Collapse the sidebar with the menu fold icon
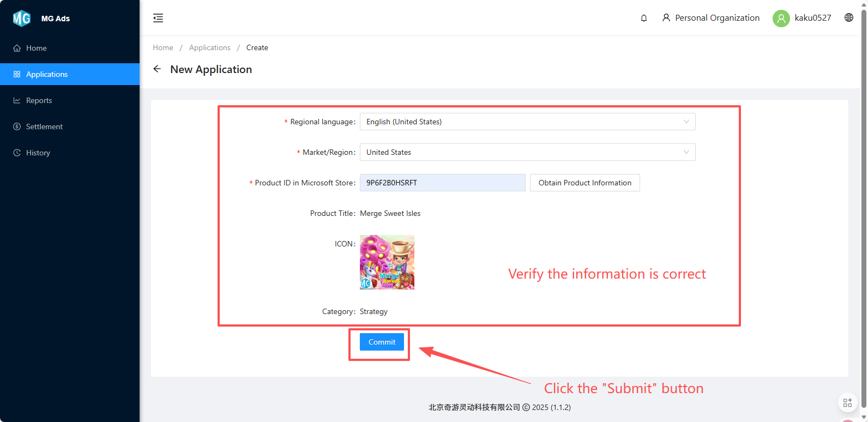This screenshot has height=422, width=868. [158, 18]
